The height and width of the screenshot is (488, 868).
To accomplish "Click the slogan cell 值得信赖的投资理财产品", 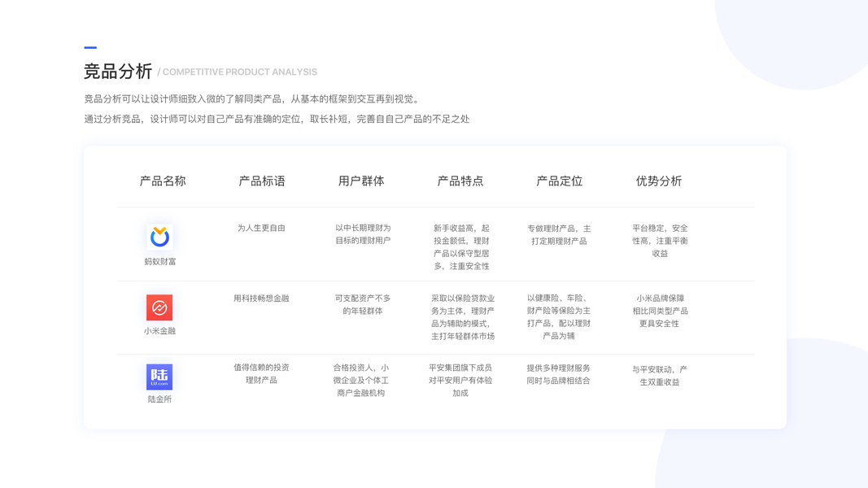I will (x=261, y=373).
